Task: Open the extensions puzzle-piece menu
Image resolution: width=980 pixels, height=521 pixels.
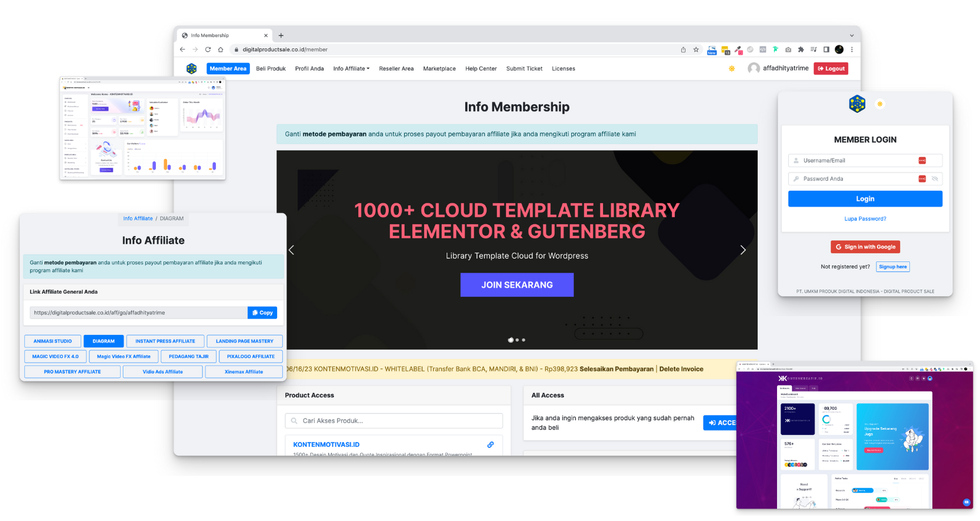Action: point(801,49)
